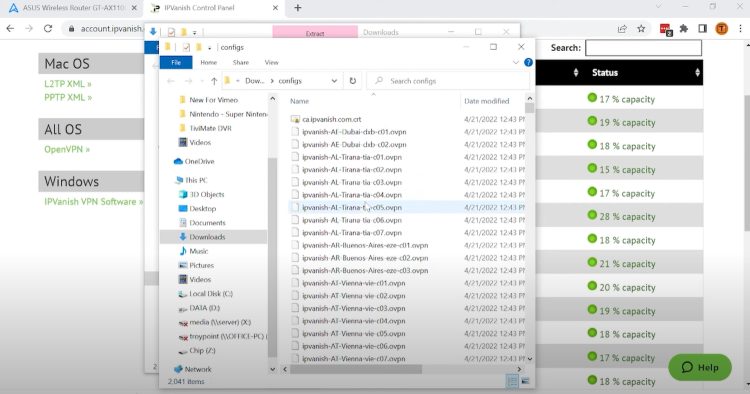The image size is (750, 394).
Task: Select TiviMate DVR folder
Action: click(210, 128)
